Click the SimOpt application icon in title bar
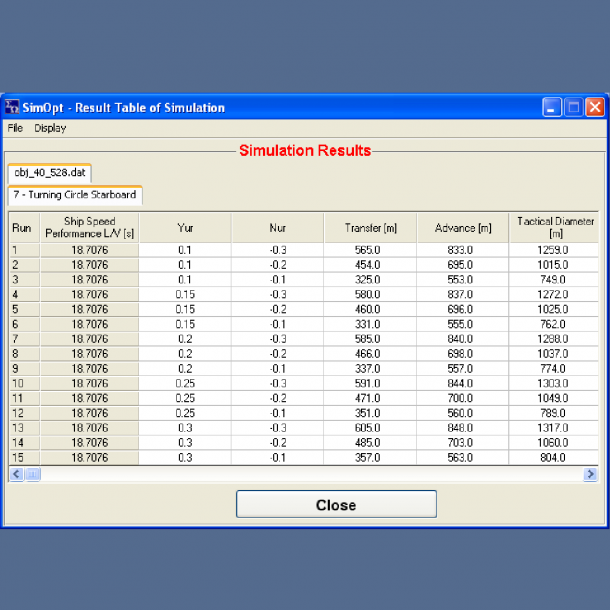This screenshot has width=610, height=610. (x=13, y=108)
